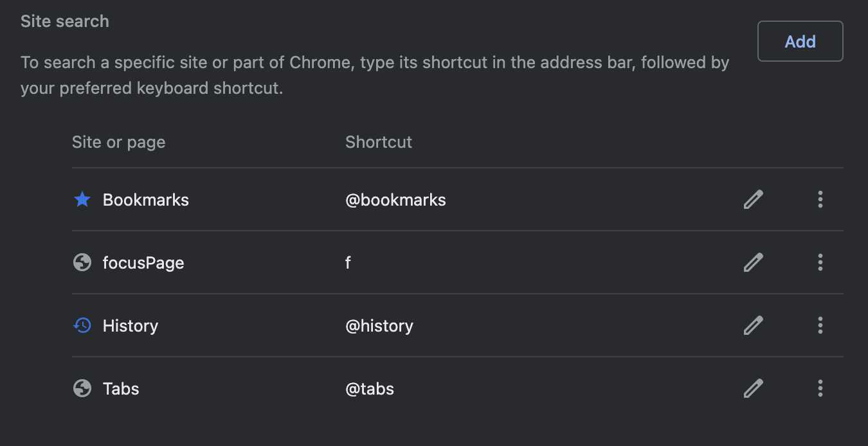Show more actions for Tabs row
Screen dimensions: 868x446
pos(820,389)
